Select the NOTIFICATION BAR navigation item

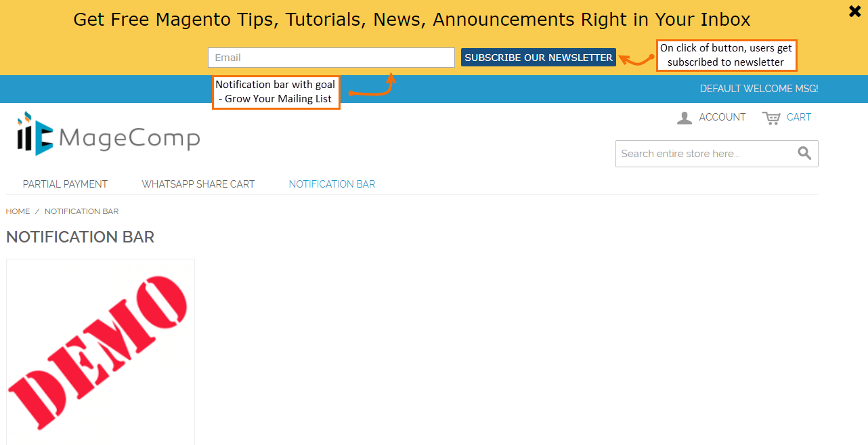[331, 184]
